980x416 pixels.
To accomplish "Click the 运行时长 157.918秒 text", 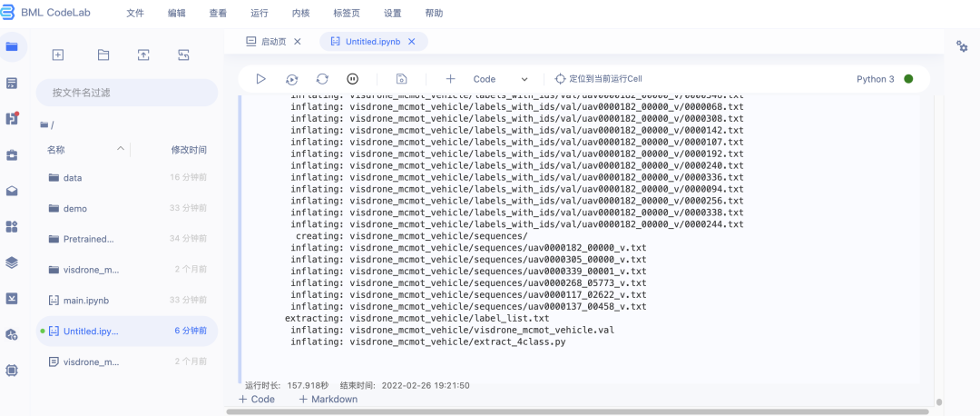I will point(288,386).
